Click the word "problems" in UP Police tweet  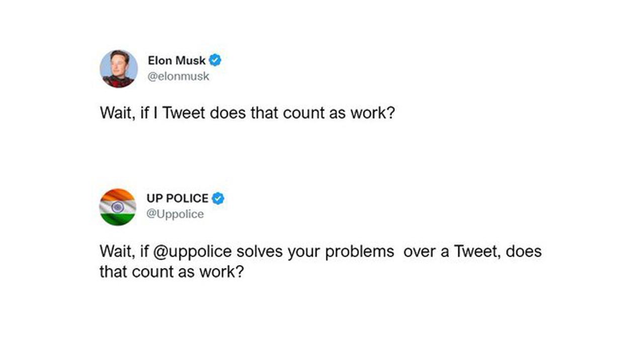pyautogui.click(x=360, y=251)
